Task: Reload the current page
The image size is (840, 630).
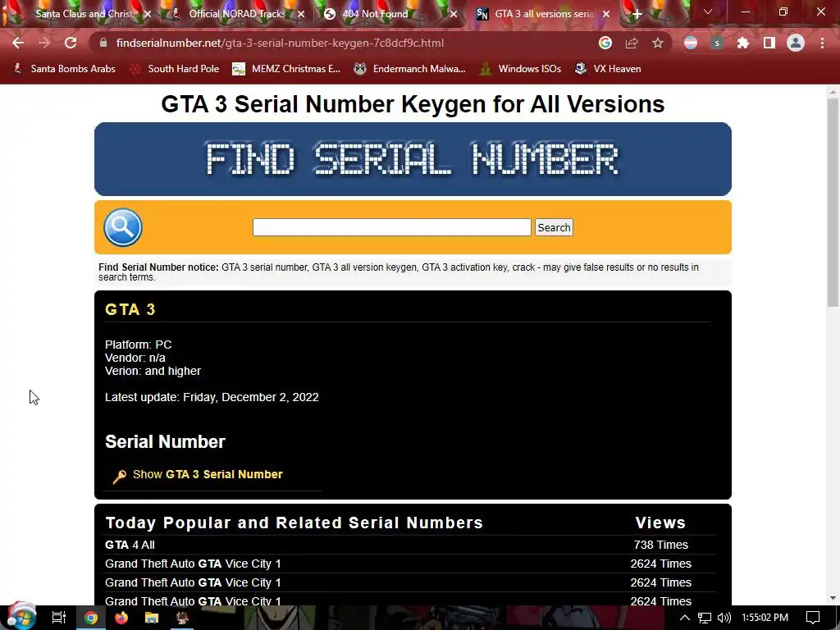Action: tap(71, 43)
